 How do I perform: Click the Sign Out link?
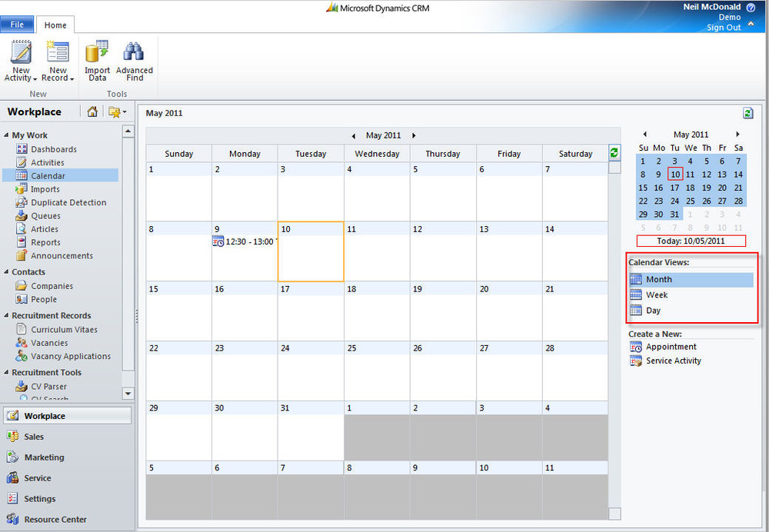724,28
